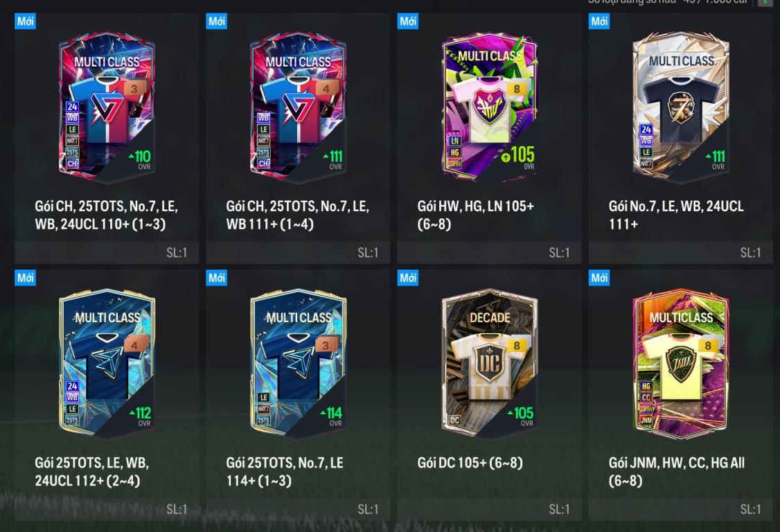Click 'Gói 25TOTS, LE, WB, 24UCL 112+' title
Screen dimensions: 780x532
[x=91, y=472]
